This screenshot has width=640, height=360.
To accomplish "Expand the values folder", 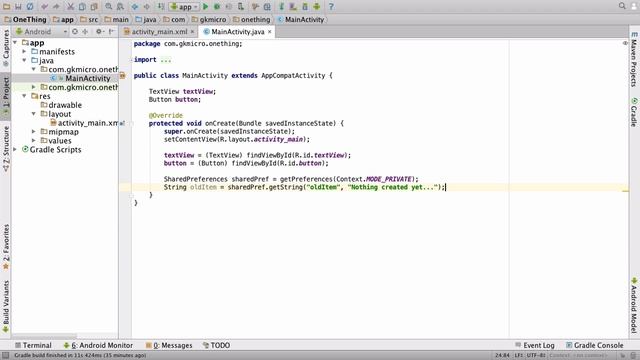I will [x=33, y=141].
